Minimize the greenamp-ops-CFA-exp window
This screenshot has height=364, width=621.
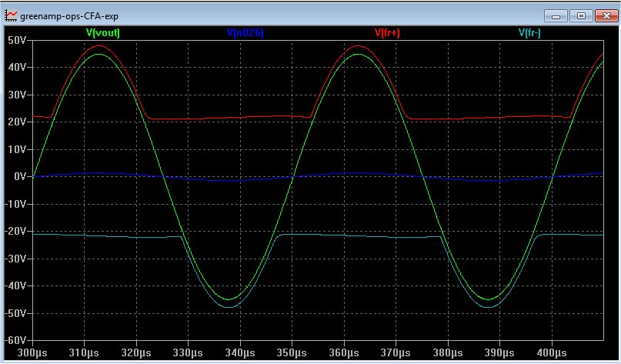[x=556, y=16]
